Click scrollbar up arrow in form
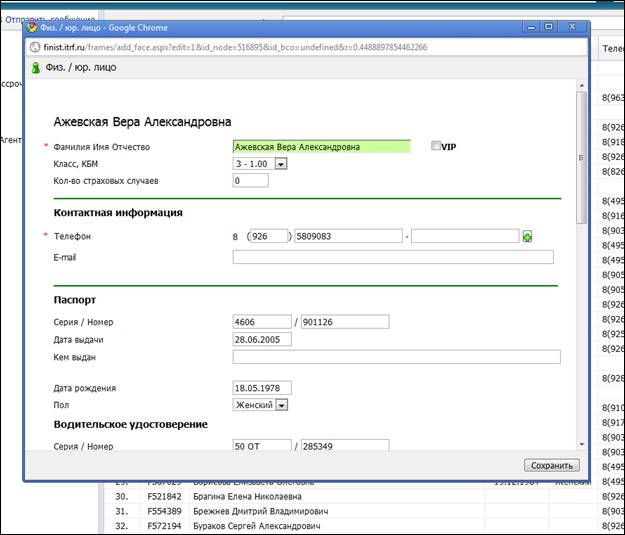Image resolution: width=625 pixels, height=535 pixels. pyautogui.click(x=581, y=85)
